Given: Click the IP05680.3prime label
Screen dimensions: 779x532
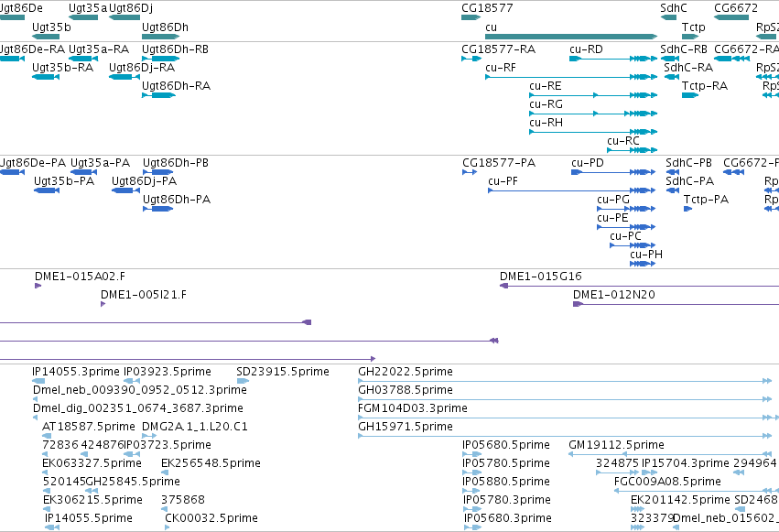Looking at the screenshot, I should coord(508,518).
